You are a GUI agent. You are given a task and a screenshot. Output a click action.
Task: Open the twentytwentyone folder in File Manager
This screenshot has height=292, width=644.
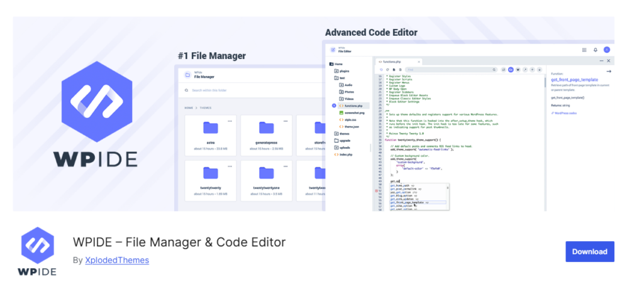[x=266, y=181]
